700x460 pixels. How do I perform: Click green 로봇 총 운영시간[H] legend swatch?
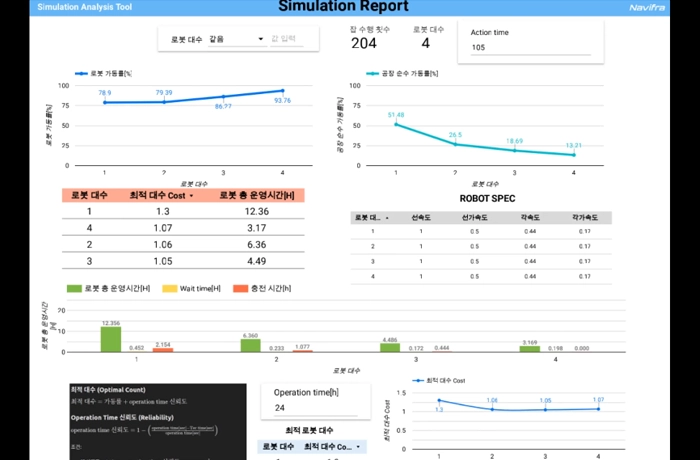click(x=74, y=289)
